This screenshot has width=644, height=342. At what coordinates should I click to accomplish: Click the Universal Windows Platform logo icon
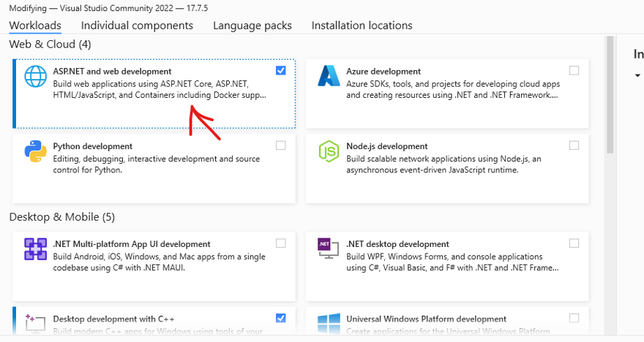[329, 324]
